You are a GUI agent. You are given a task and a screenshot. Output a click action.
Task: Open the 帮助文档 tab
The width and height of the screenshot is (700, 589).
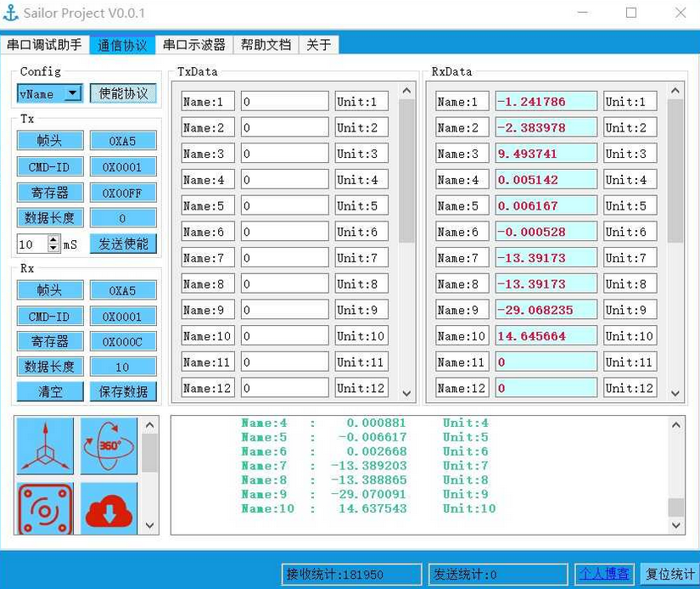(266, 45)
